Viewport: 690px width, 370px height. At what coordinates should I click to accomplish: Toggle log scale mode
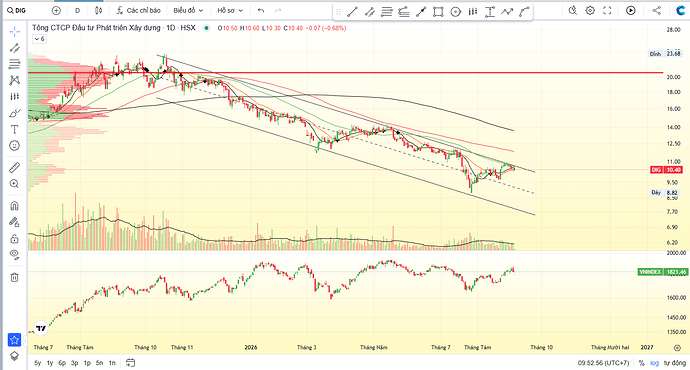[x=655, y=363]
